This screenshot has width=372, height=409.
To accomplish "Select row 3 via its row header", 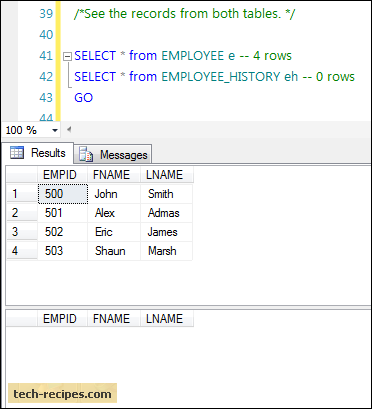I will click(22, 232).
